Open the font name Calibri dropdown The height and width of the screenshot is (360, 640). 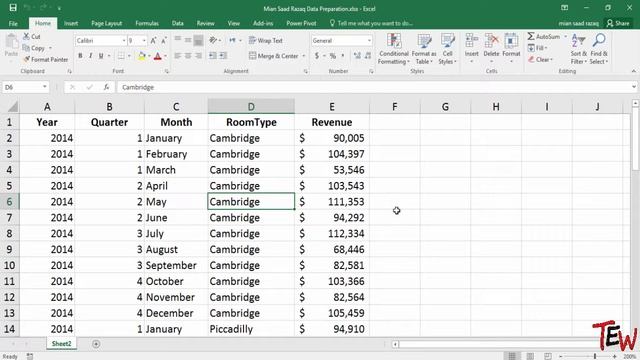click(x=124, y=40)
